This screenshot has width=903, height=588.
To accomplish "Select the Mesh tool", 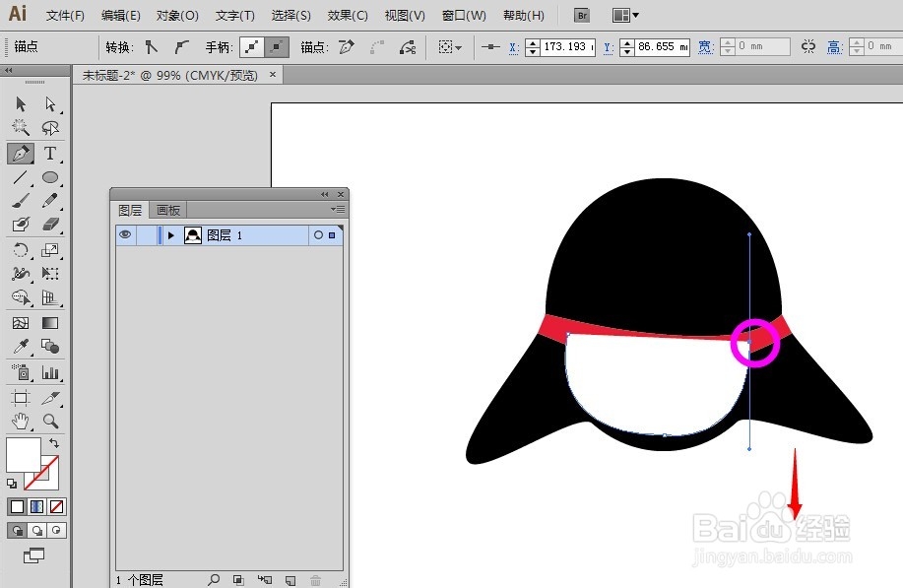I will pos(21,323).
